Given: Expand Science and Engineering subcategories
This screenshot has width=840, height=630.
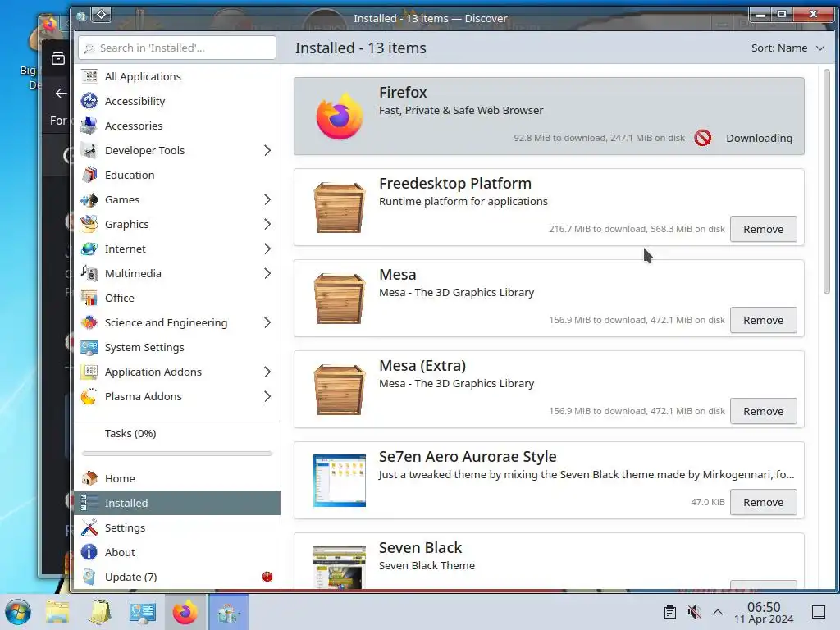Looking at the screenshot, I should pyautogui.click(x=267, y=323).
